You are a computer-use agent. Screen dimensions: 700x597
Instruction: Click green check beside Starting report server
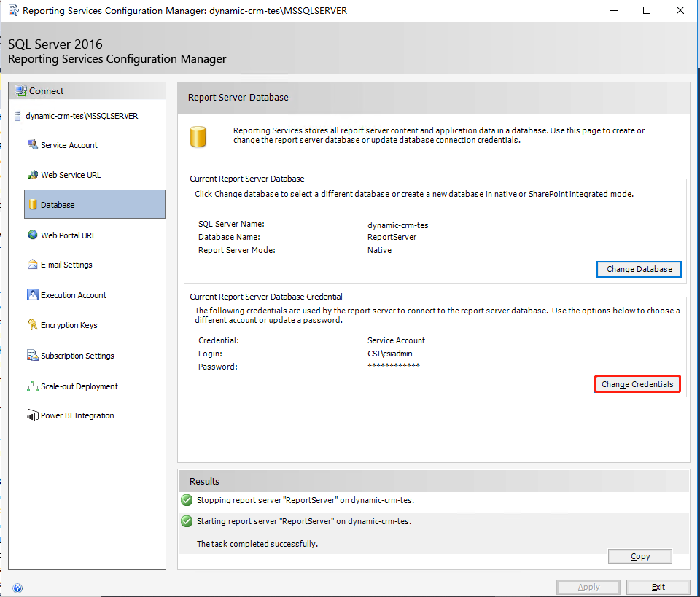pyautogui.click(x=187, y=520)
